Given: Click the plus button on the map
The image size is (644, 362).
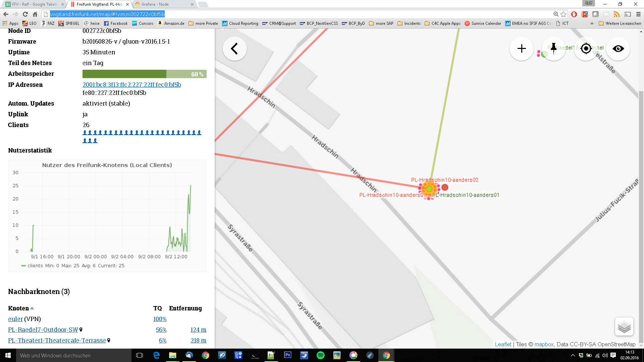Looking at the screenshot, I should [x=521, y=49].
